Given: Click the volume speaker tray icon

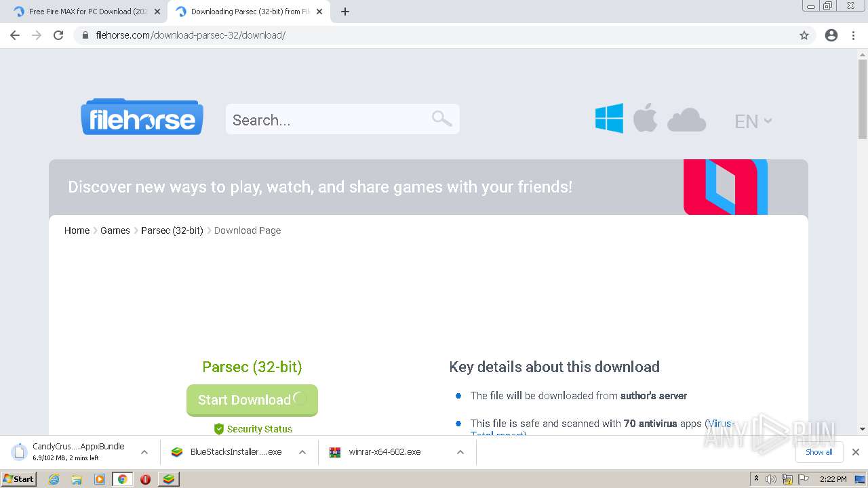Looking at the screenshot, I should [x=771, y=479].
